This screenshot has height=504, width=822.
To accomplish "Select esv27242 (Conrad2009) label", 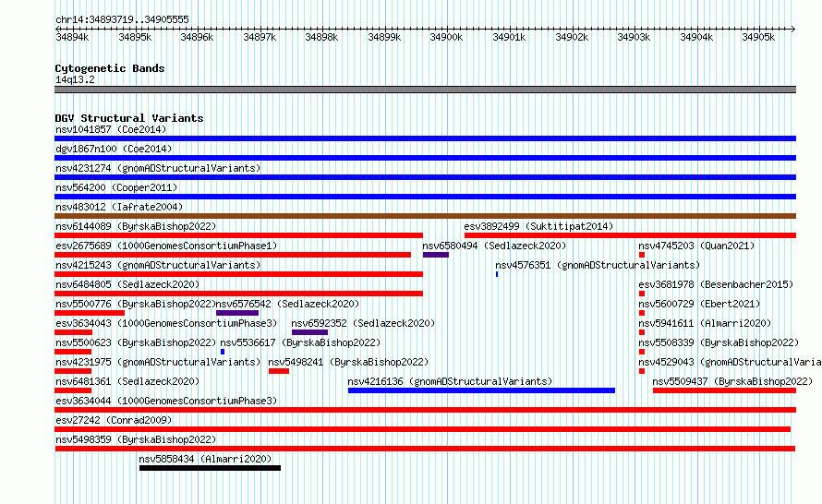I will click(114, 420).
